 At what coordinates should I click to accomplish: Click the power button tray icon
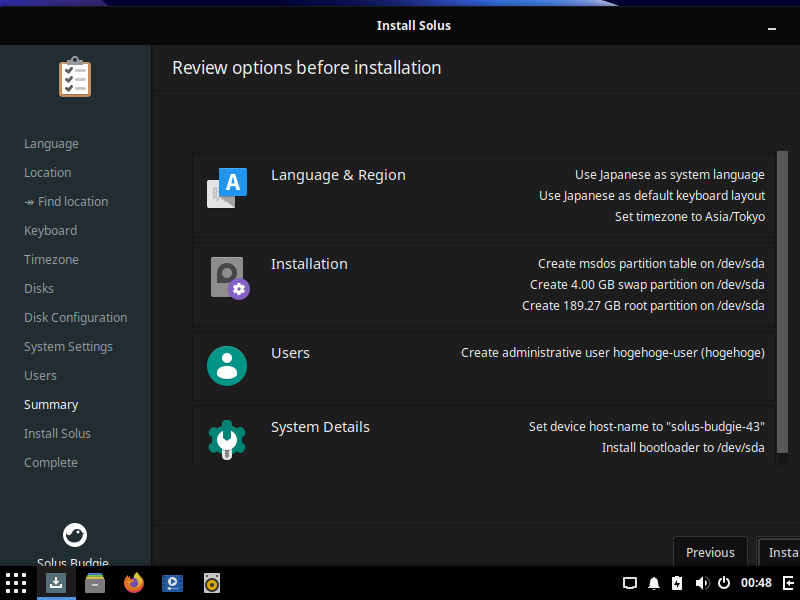point(724,583)
